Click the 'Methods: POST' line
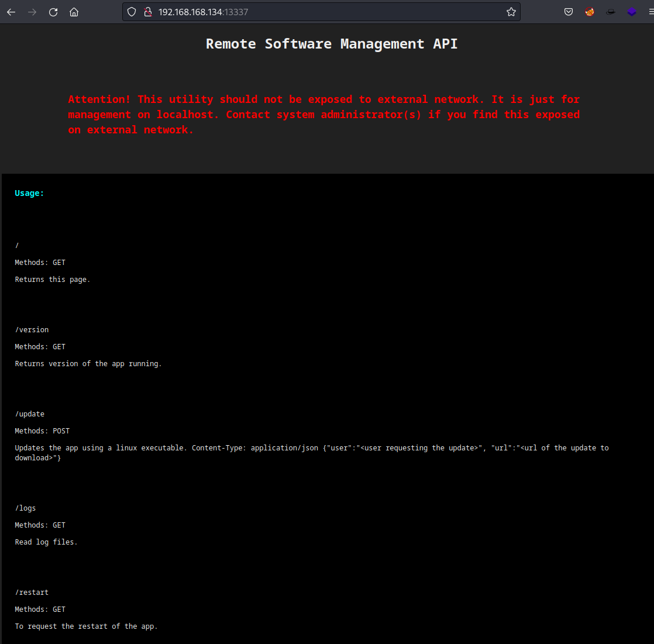Image resolution: width=654 pixels, height=644 pixels. 42,431
